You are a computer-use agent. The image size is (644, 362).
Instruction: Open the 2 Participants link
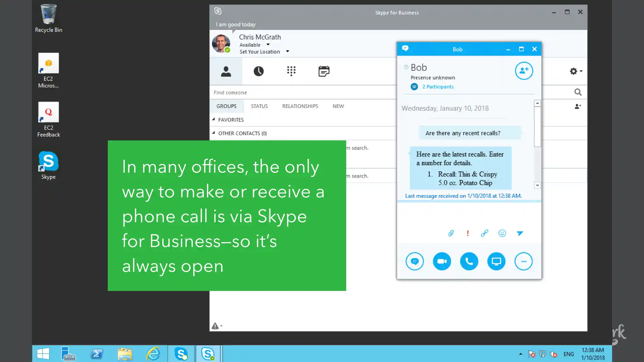pos(438,87)
